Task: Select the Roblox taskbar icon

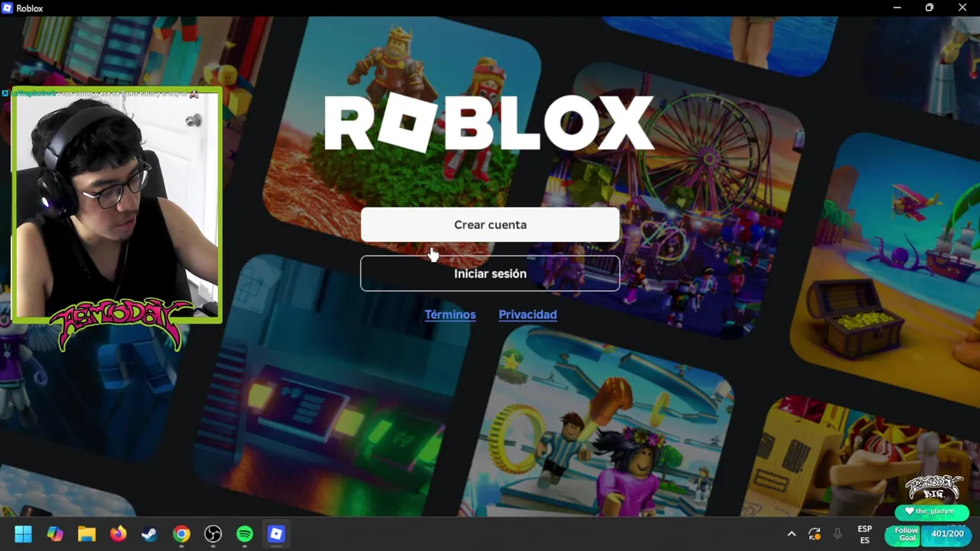Action: click(x=276, y=534)
